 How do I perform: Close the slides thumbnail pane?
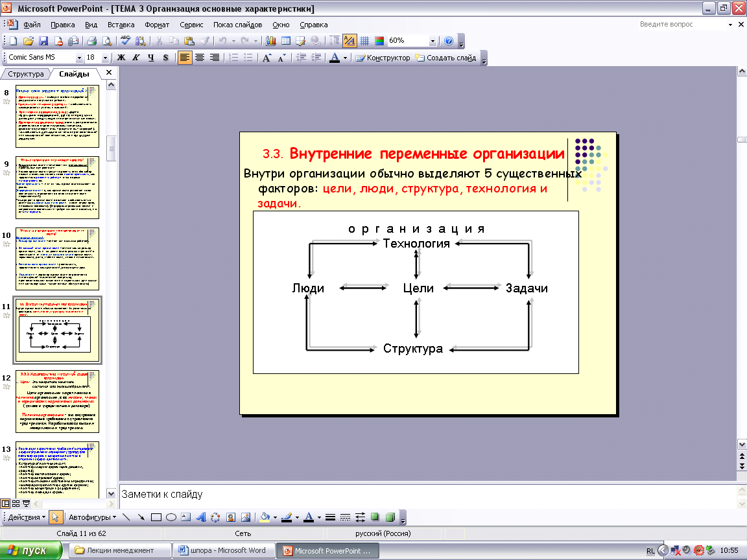tap(109, 73)
